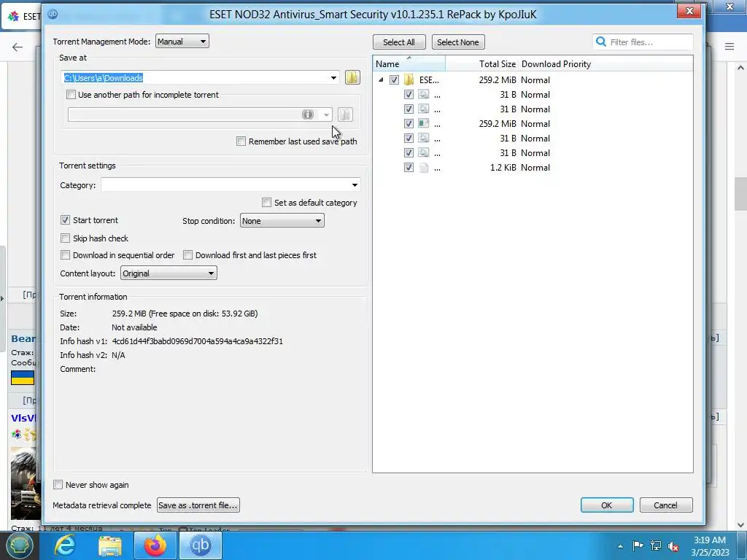The image size is (747, 560).
Task: Sort files by Total Size column
Action: 481,64
